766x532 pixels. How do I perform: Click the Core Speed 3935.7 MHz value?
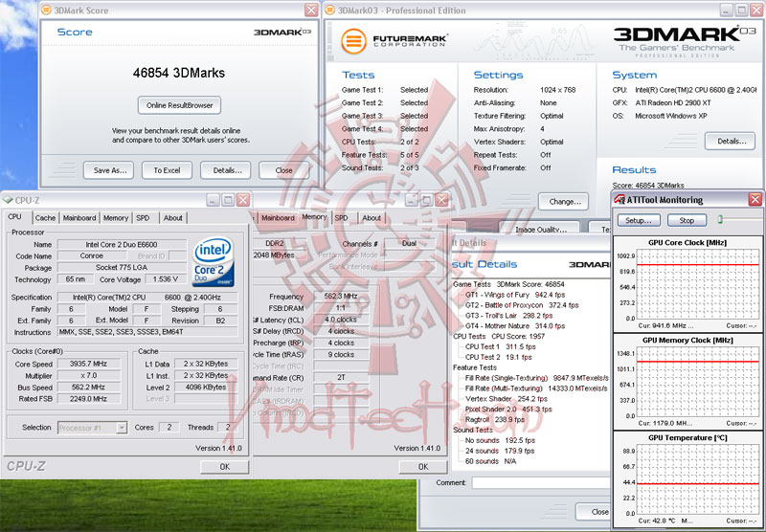point(88,364)
